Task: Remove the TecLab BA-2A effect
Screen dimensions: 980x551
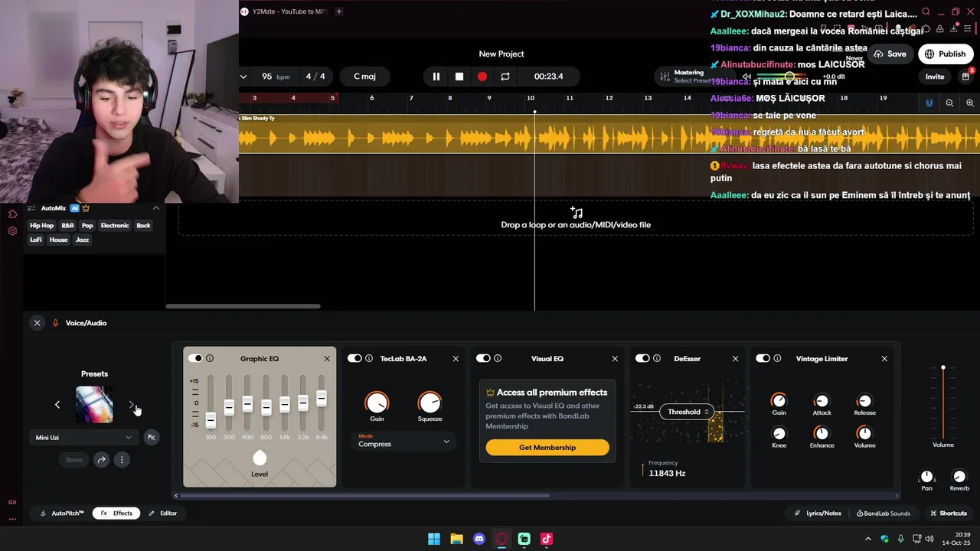Action: (x=456, y=359)
